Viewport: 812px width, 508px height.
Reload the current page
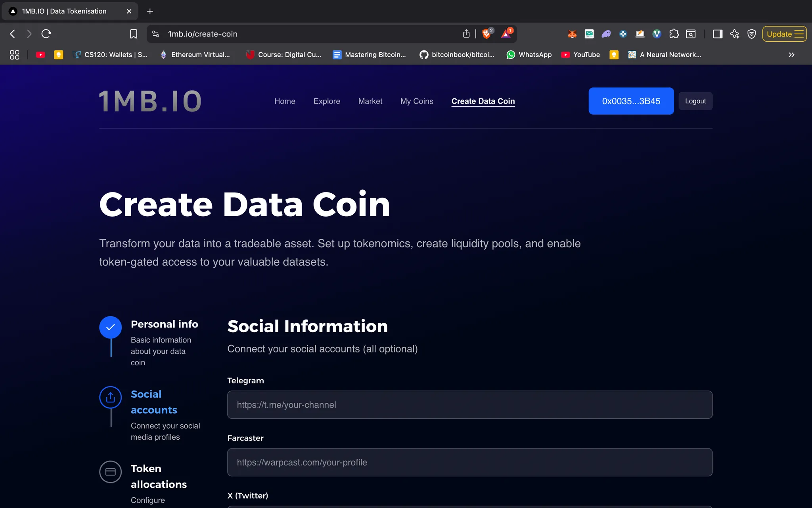[46, 34]
